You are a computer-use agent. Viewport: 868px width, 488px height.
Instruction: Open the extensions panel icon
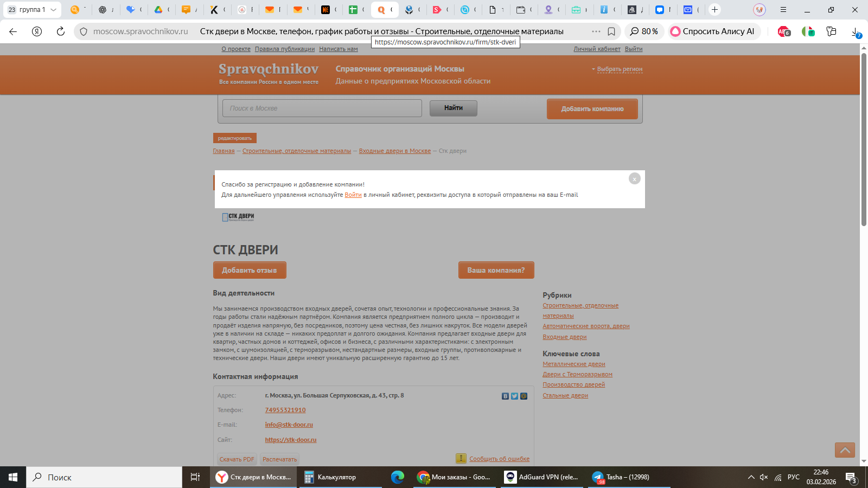(831, 31)
